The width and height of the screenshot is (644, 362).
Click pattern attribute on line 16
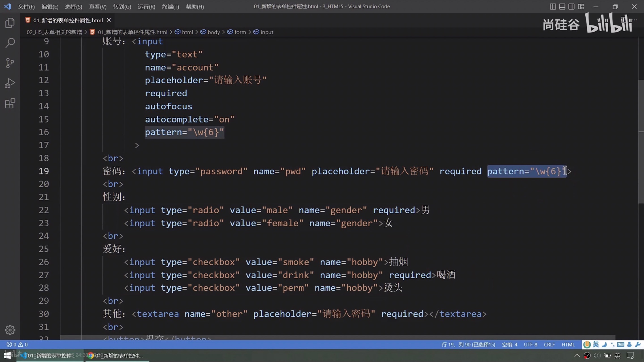184,132
